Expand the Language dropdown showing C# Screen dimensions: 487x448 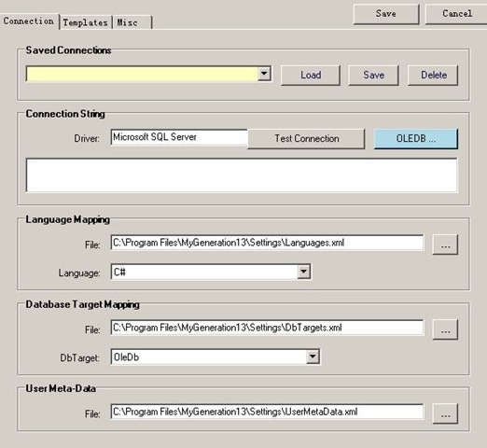(x=304, y=272)
